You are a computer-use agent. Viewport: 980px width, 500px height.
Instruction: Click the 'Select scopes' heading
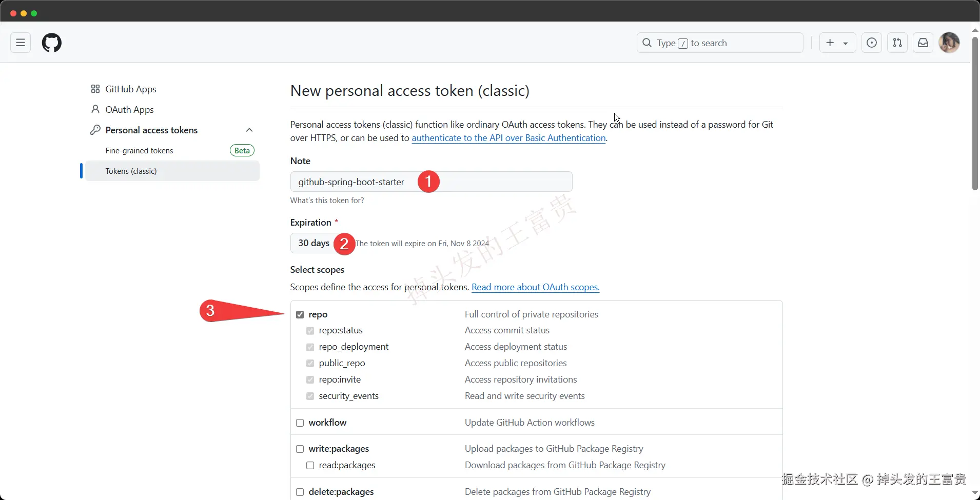click(317, 270)
